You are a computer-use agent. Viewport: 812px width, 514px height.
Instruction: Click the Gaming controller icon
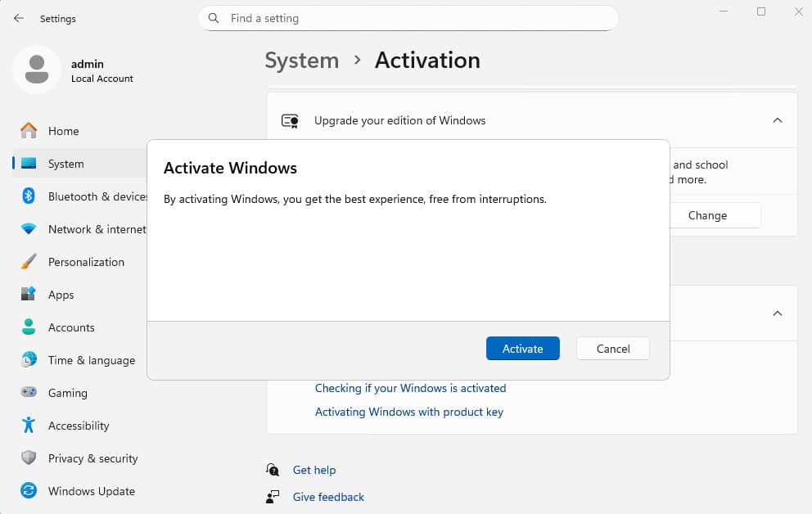pyautogui.click(x=29, y=392)
